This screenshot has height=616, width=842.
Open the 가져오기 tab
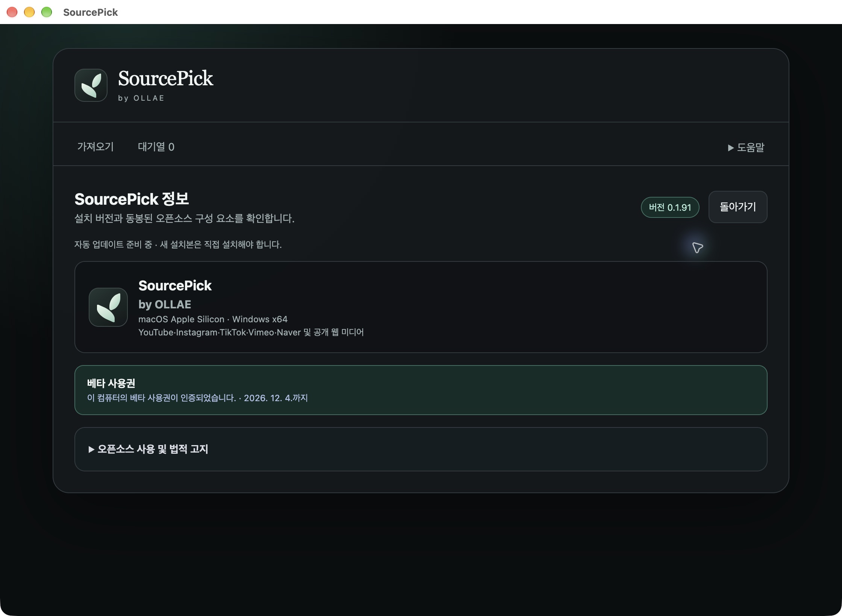(95, 146)
